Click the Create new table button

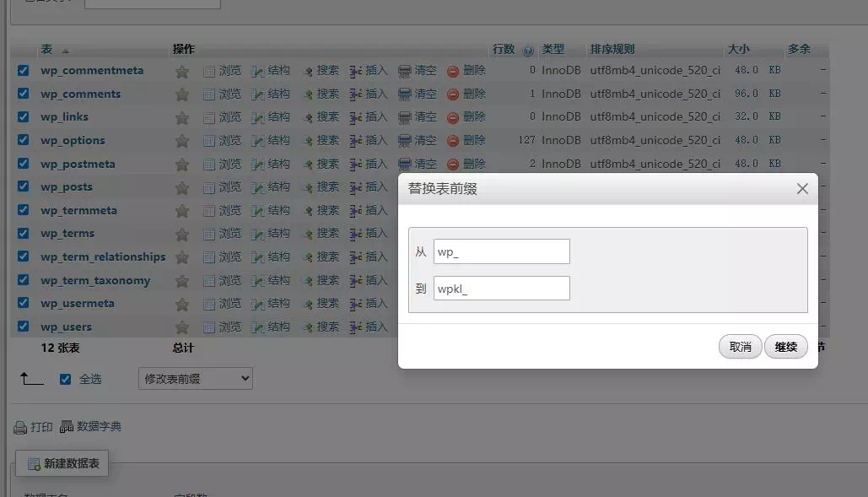(62, 463)
